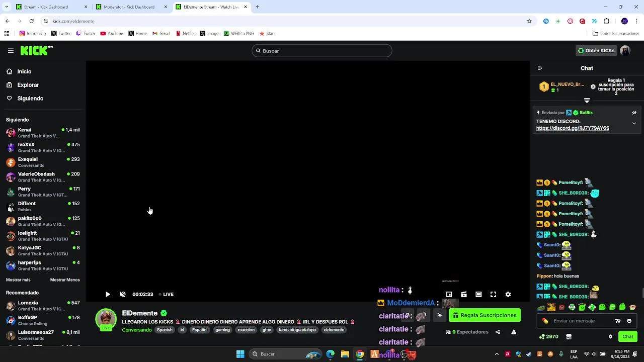The image size is (644, 362).
Task: Share the stream via share icon
Action: click(x=498, y=332)
